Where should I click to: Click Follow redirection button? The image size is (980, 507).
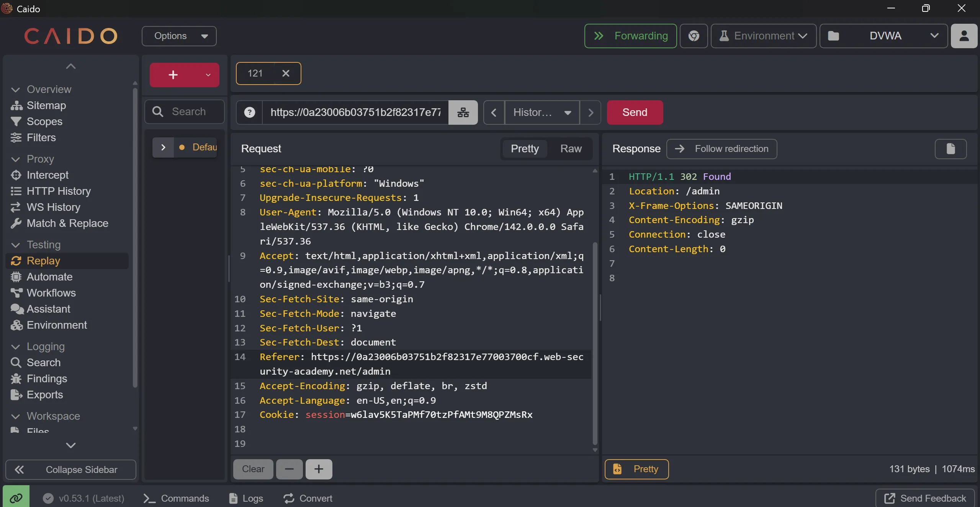(722, 149)
